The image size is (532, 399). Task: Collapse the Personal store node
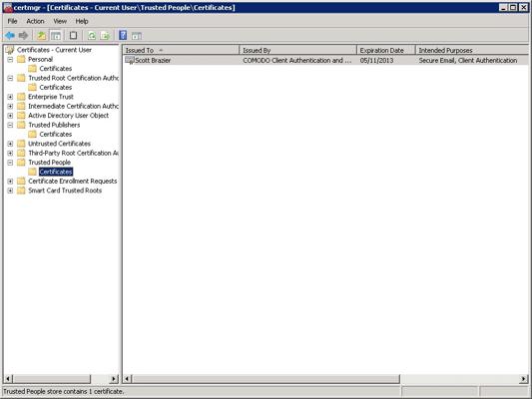pyautogui.click(x=10, y=59)
